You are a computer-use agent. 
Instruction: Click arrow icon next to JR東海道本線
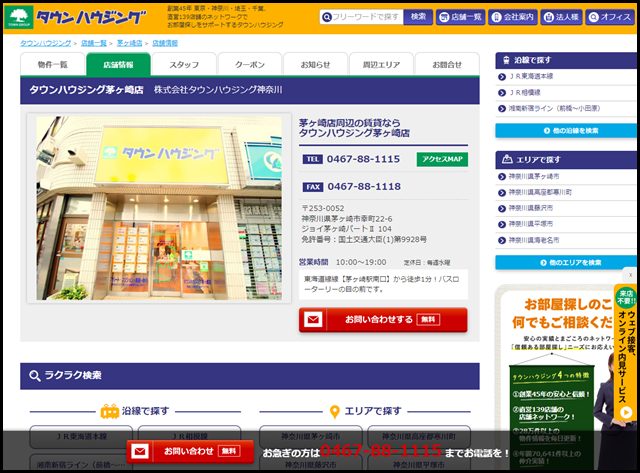tap(502, 77)
